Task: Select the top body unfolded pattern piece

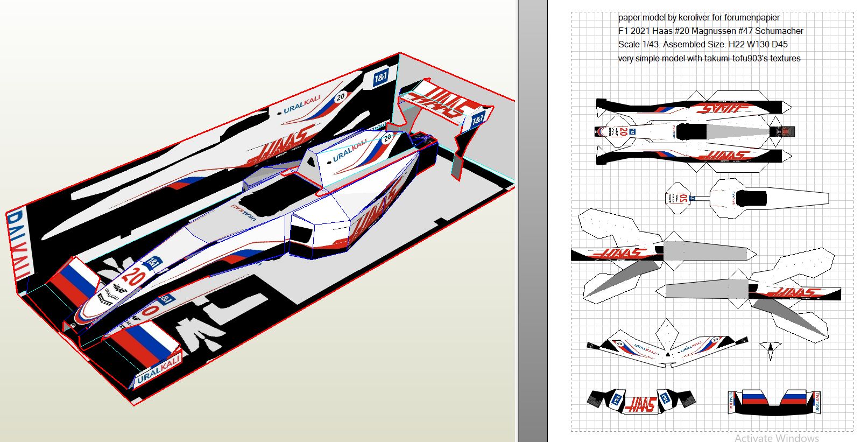Action: (x=691, y=131)
